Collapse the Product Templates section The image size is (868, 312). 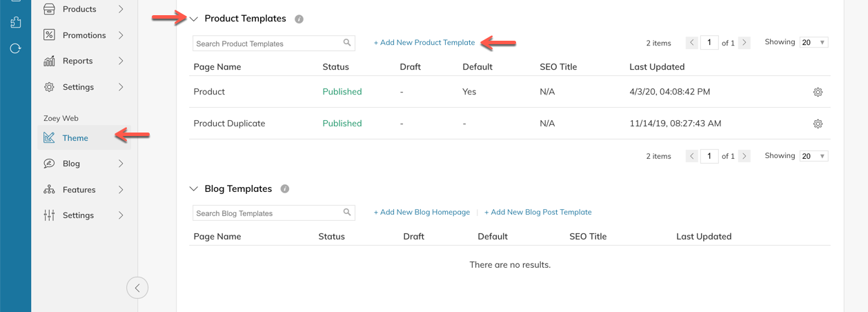coord(194,19)
